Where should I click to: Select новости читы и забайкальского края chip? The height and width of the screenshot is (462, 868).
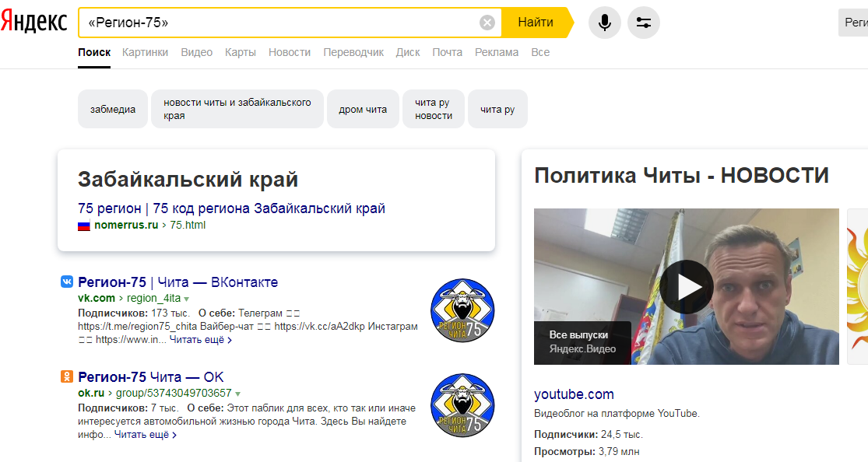[237, 109]
